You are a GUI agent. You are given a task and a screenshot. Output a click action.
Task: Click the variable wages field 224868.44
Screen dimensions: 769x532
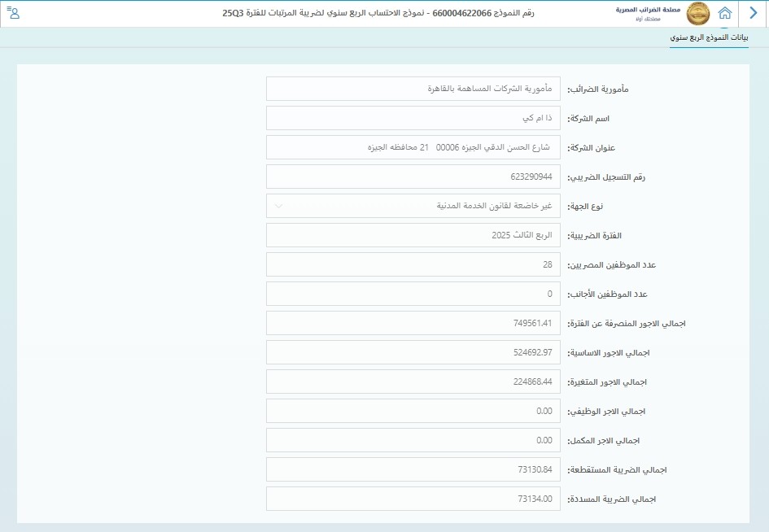[x=413, y=382]
